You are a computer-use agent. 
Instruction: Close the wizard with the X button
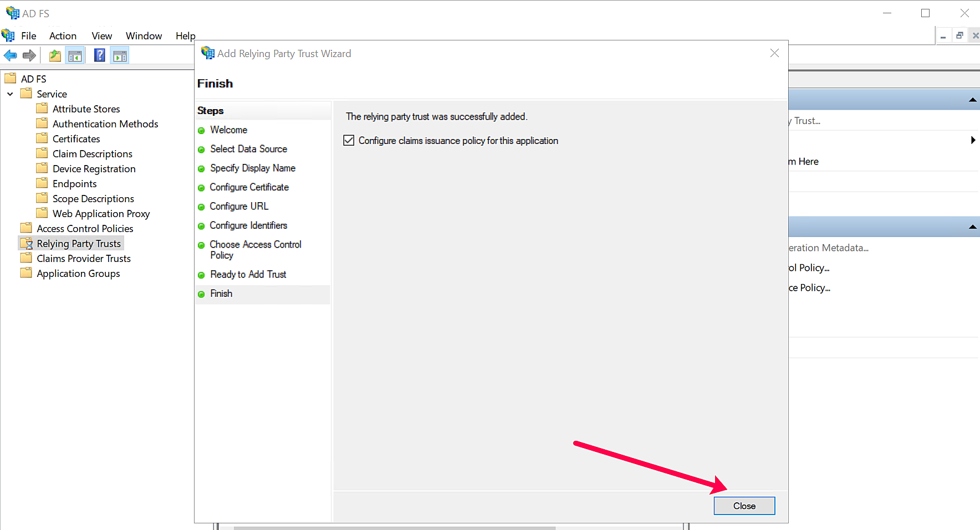click(x=774, y=53)
